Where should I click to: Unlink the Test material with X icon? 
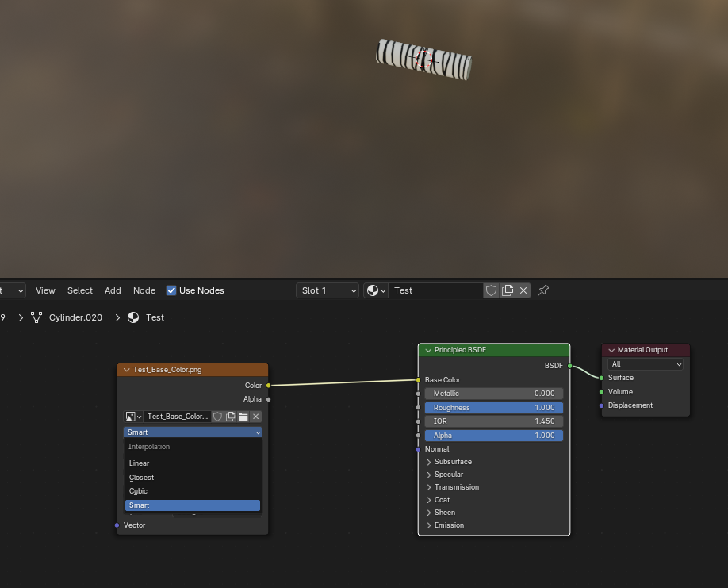(x=523, y=290)
